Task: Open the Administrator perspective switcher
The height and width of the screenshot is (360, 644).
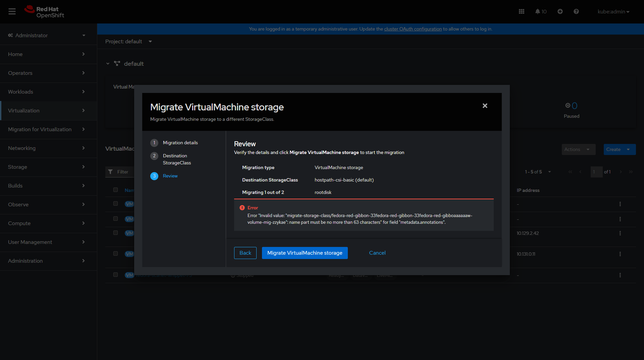Action: [x=47, y=35]
